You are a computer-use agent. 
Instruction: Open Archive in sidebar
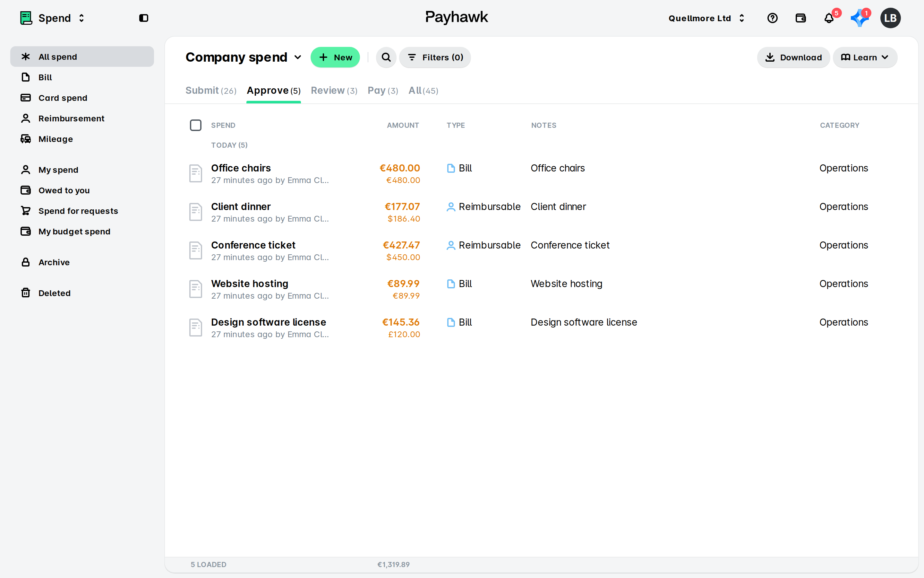[82, 262]
